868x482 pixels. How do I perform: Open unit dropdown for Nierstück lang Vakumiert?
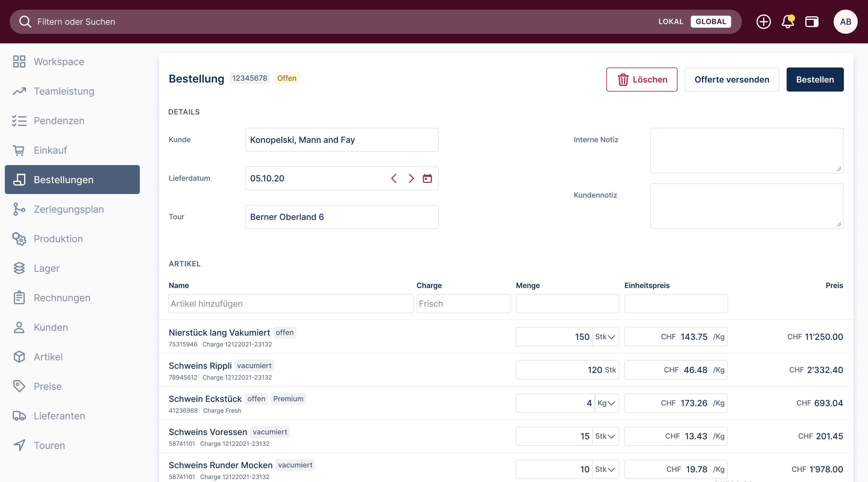[605, 336]
